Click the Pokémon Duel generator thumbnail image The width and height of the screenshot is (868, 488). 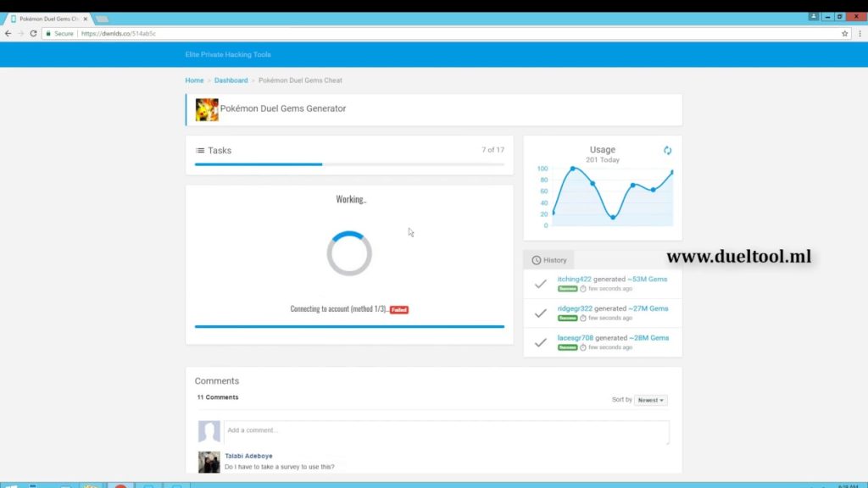[x=207, y=109]
